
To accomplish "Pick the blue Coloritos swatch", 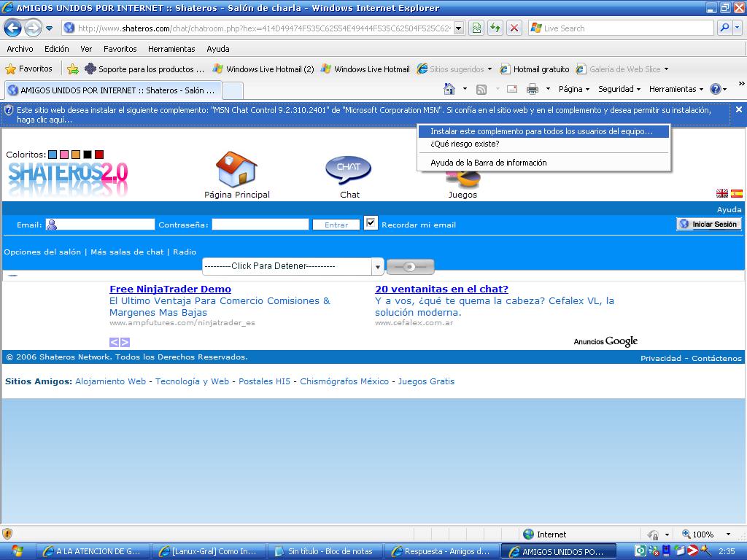I will click(53, 155).
